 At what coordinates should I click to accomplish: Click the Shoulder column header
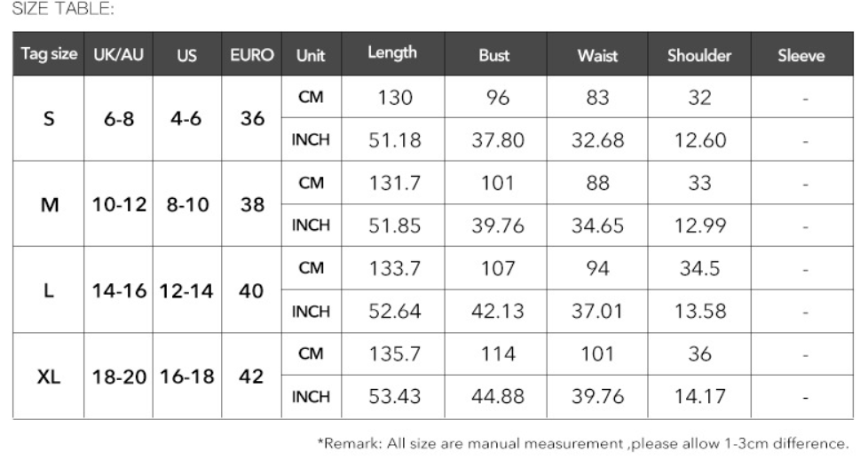coord(699,55)
